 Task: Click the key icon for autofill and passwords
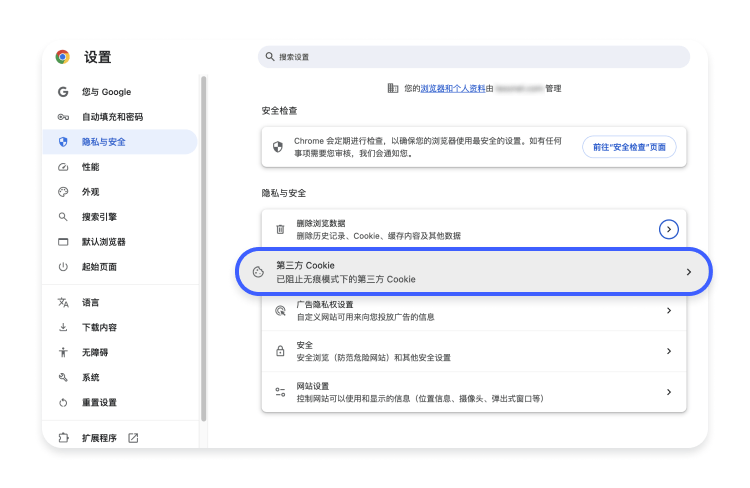coord(63,117)
